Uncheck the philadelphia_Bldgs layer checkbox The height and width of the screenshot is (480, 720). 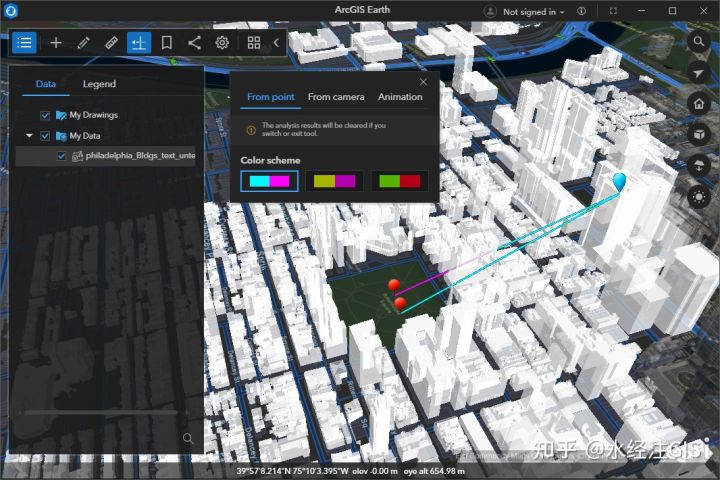pyautogui.click(x=61, y=156)
